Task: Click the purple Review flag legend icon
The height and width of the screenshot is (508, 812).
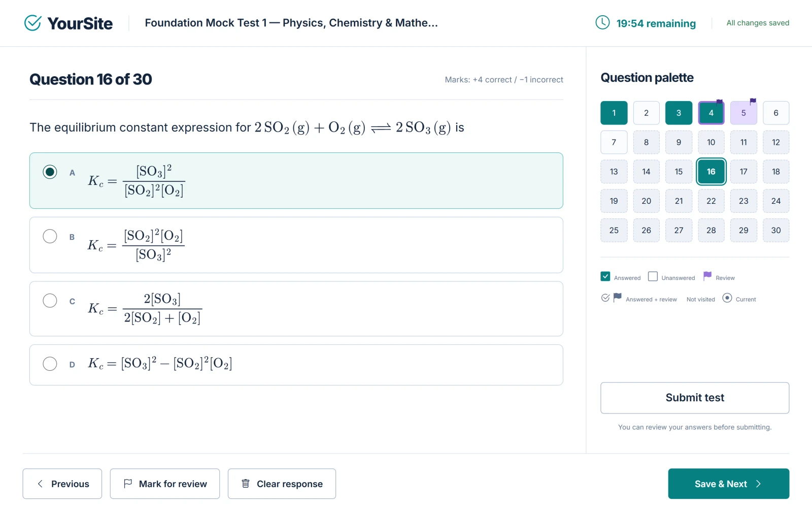Action: 707,276
